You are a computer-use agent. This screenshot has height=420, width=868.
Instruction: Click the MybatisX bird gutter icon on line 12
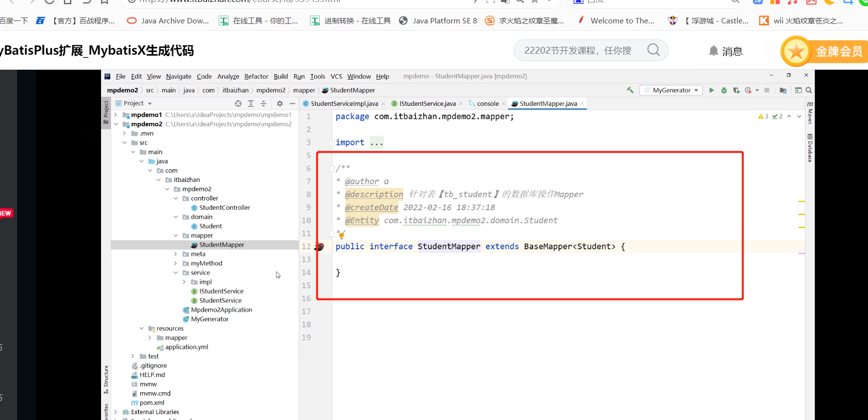pyautogui.click(x=319, y=247)
